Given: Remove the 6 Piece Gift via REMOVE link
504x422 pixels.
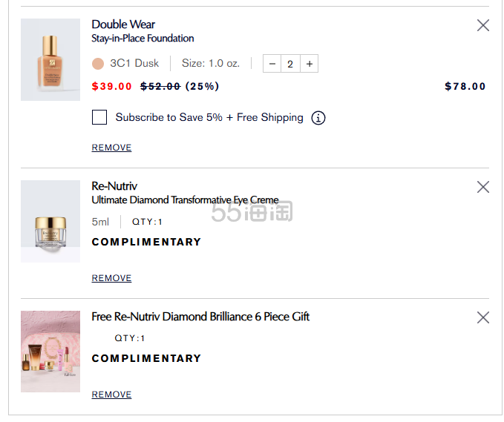Looking at the screenshot, I should click(111, 395).
